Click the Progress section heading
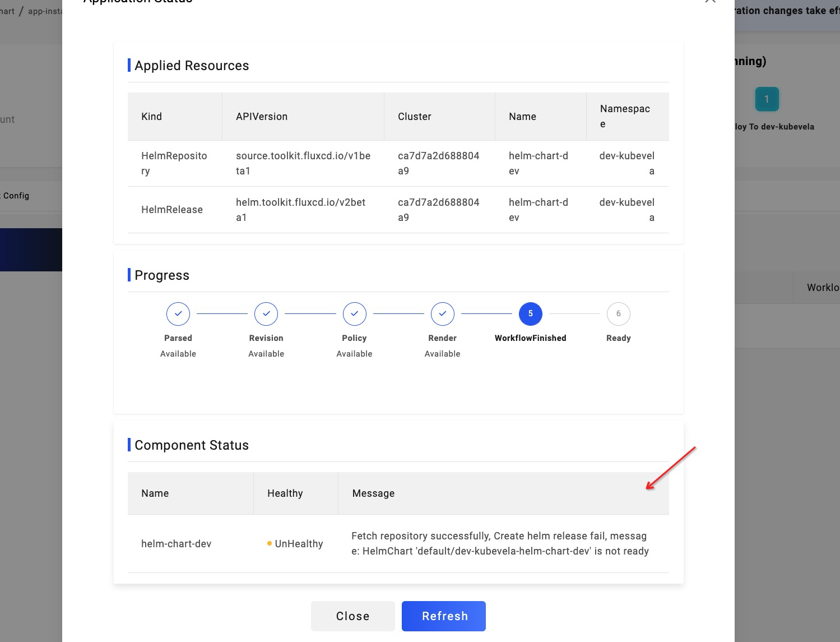 pyautogui.click(x=162, y=275)
